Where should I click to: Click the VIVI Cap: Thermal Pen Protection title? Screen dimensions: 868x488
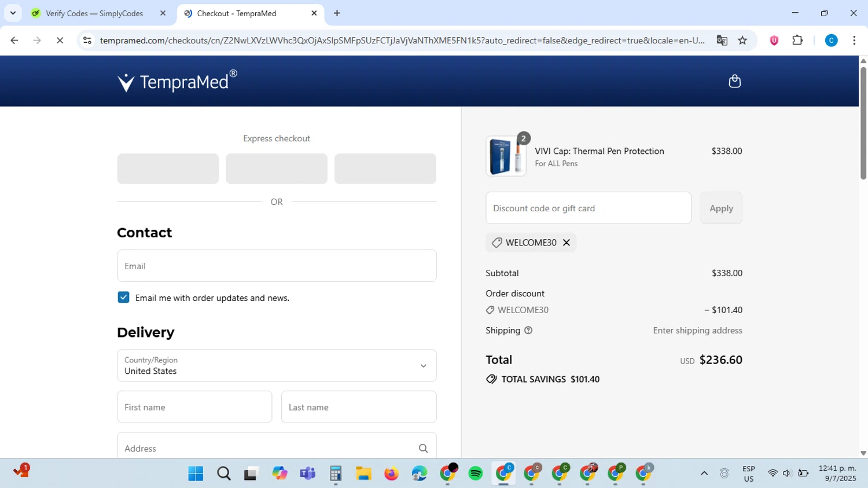(x=599, y=151)
